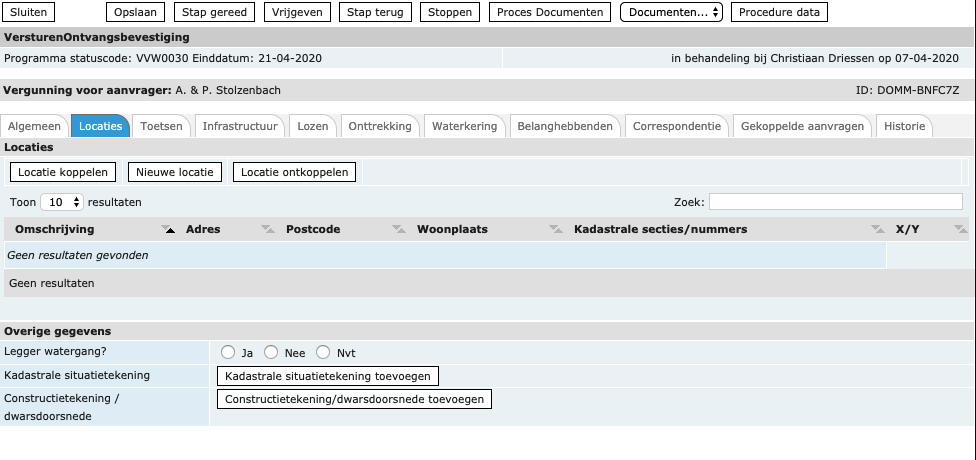976x460 pixels.
Task: Go to the Historie tab
Action: coord(904,127)
